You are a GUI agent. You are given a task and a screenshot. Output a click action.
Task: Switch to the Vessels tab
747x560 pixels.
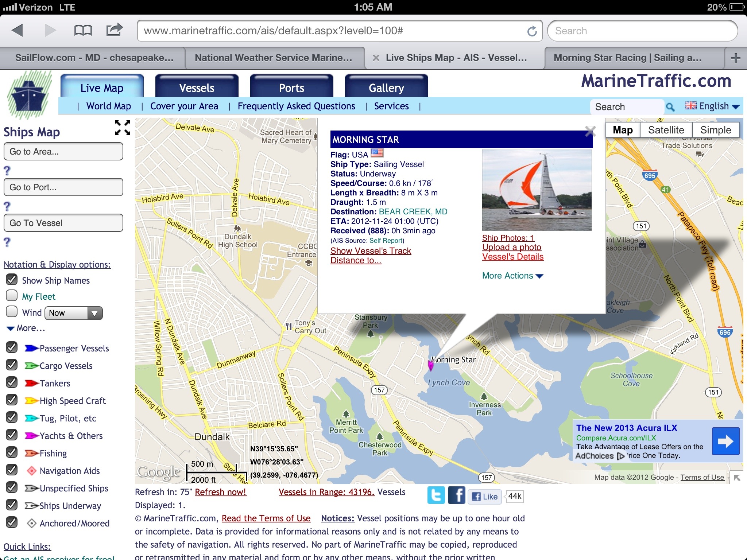click(x=197, y=87)
